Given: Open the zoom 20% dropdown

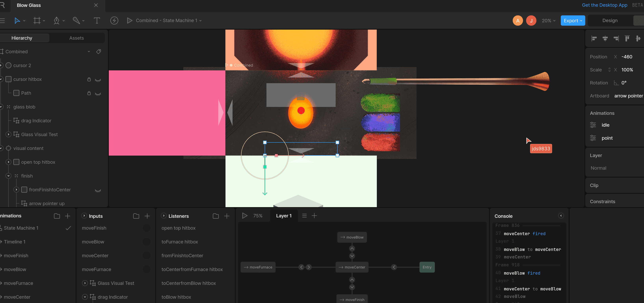Looking at the screenshot, I should (548, 21).
